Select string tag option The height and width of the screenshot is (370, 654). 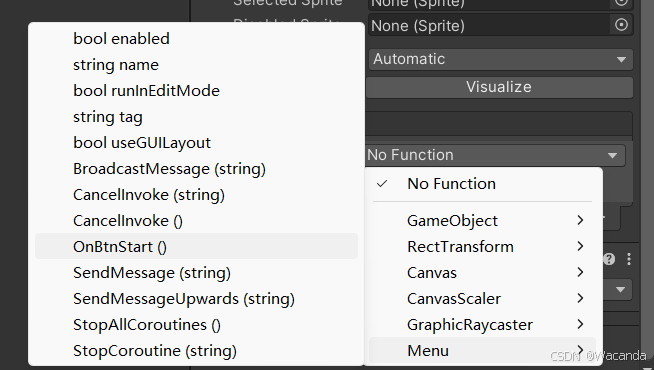[196, 117]
